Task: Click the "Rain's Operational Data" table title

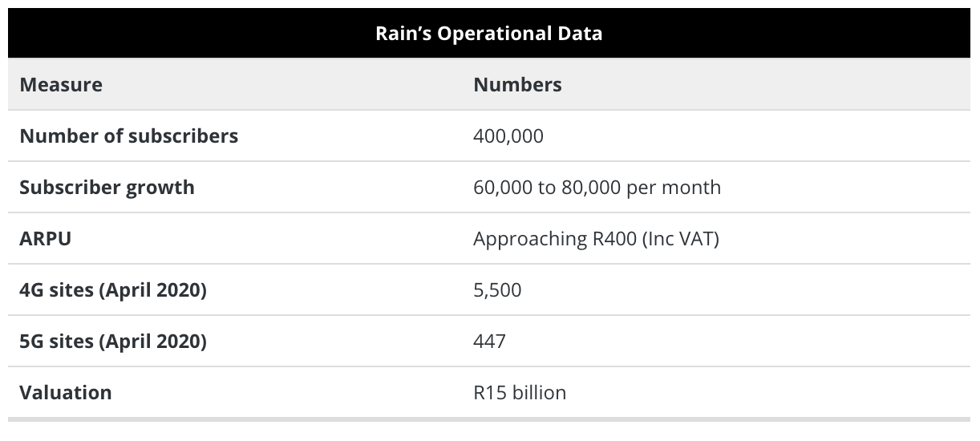Action: pyautogui.click(x=489, y=34)
